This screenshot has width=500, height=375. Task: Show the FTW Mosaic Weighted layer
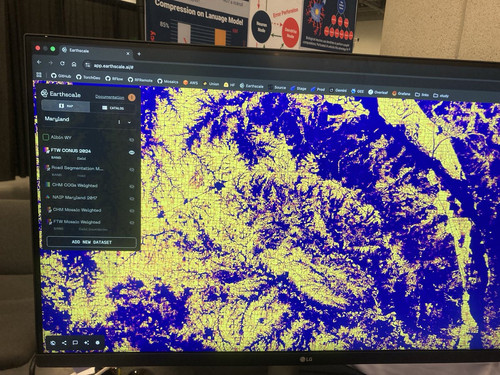pyautogui.click(x=132, y=223)
